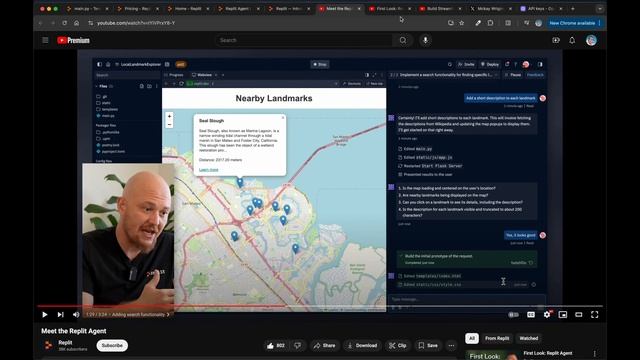Expand the 'Adding search functionality' chapter chevron
Image resolution: width=640 pixels, height=360 pixels.
(168, 315)
